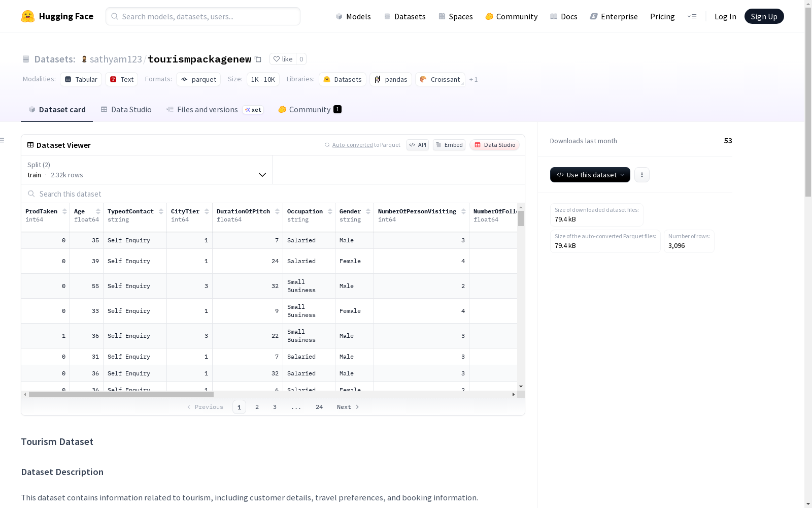
Task: Open the Dataset card tab
Action: coord(57,109)
